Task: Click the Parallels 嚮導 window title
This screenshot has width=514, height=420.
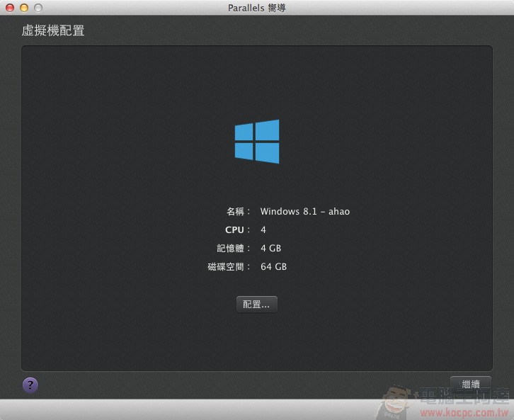Action: click(257, 8)
